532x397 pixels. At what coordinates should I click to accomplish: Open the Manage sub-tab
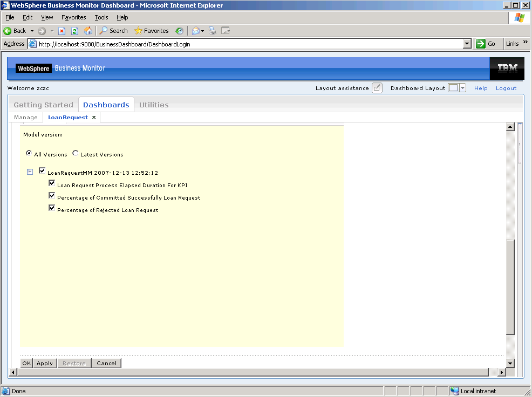(26, 117)
